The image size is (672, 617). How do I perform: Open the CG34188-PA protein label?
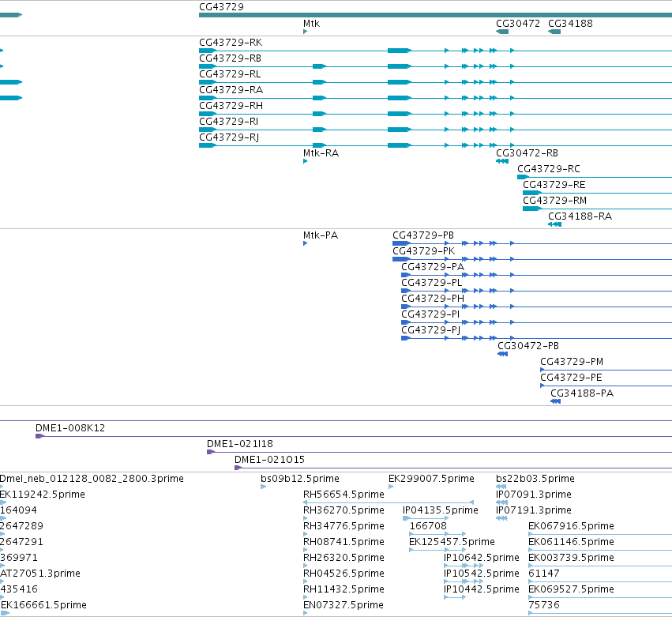click(x=582, y=393)
